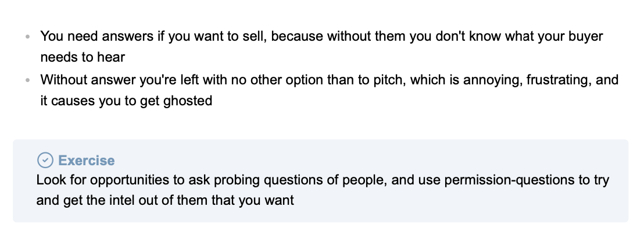
Task: Click the 'Without answer you're left' line
Action: coord(330,79)
